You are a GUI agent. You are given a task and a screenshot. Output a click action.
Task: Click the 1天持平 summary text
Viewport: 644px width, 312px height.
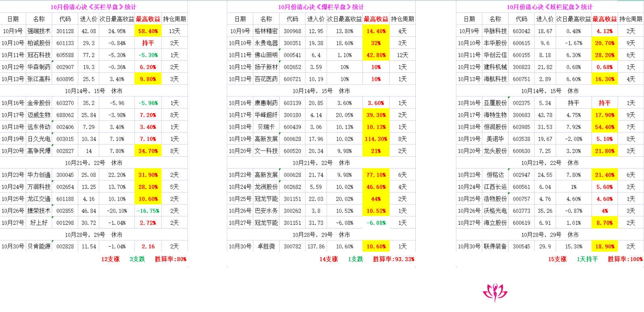coord(587,259)
